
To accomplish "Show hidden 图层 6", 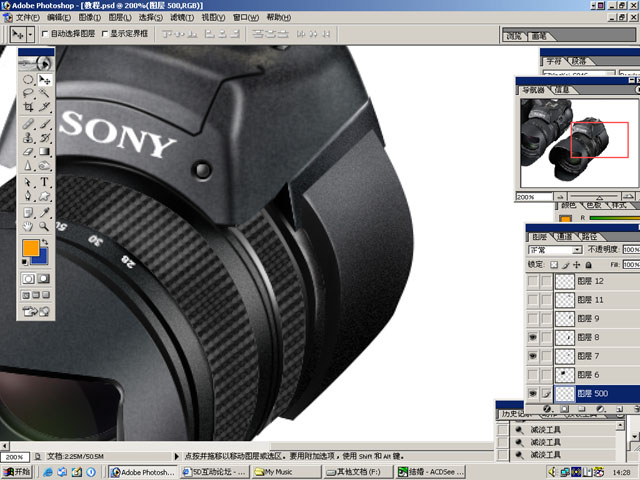I will 533,375.
